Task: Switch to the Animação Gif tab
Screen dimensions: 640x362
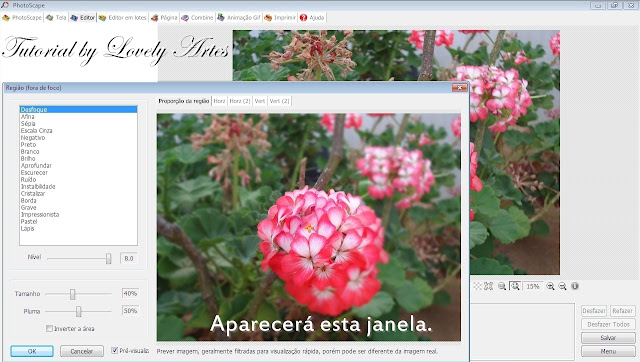Action: pyautogui.click(x=239, y=18)
